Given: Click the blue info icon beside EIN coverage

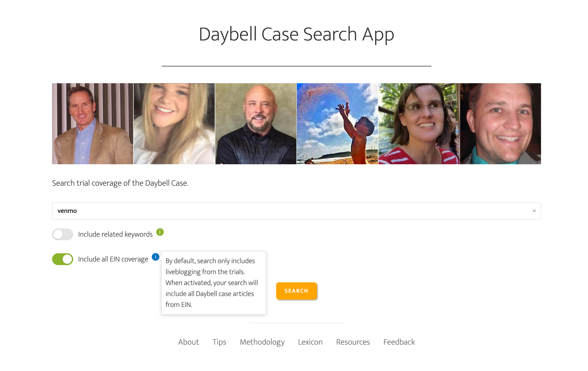Looking at the screenshot, I should pos(155,257).
